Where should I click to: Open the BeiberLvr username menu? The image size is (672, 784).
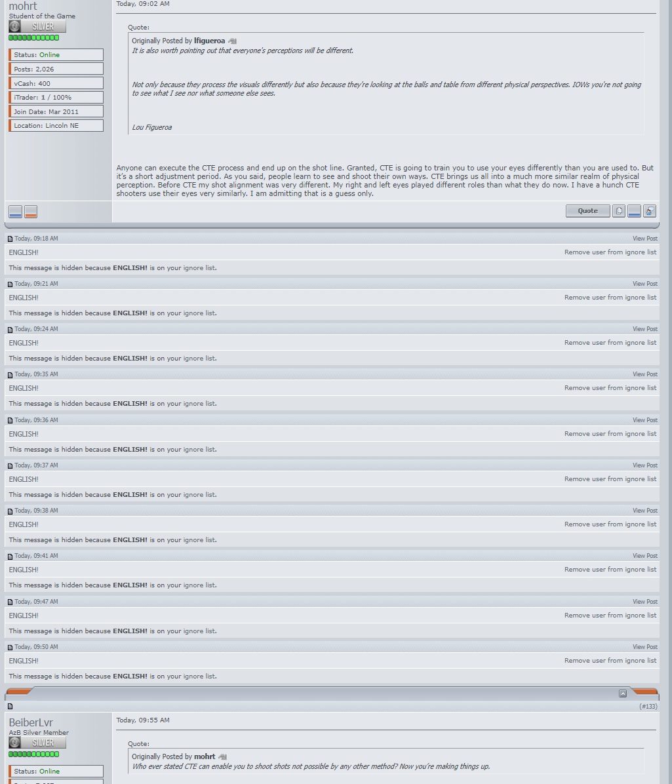tap(31, 722)
